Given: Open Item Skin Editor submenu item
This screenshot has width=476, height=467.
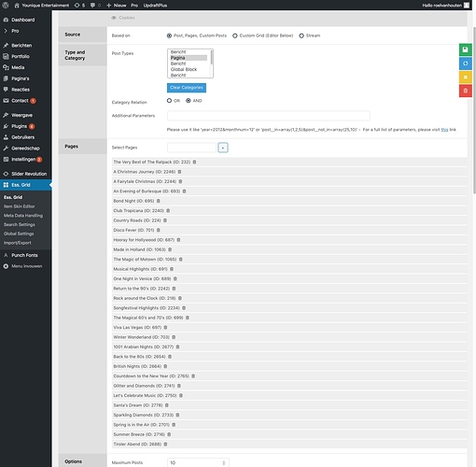Looking at the screenshot, I should click(20, 206).
